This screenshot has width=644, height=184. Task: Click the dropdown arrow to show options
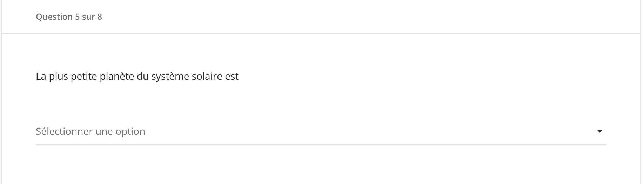tap(599, 131)
